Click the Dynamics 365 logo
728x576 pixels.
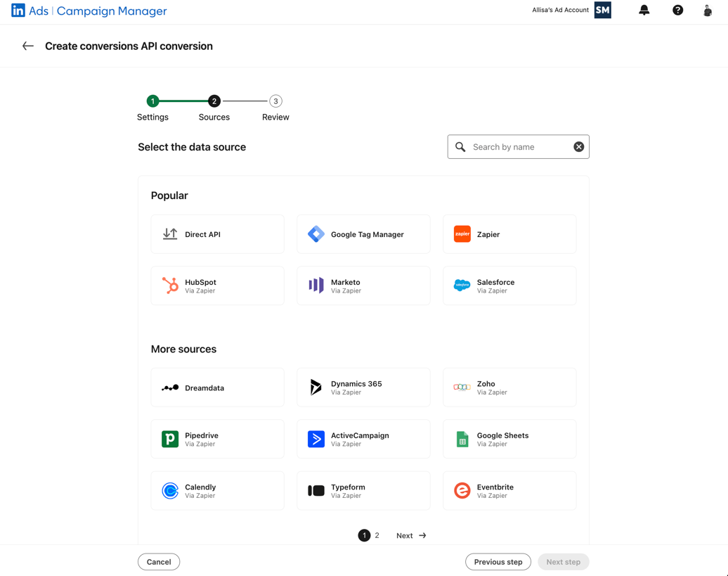(x=316, y=388)
